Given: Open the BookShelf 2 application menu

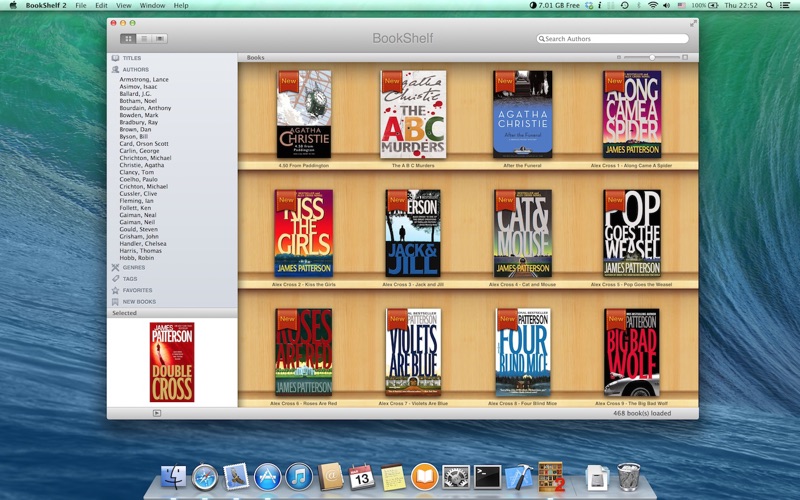Looking at the screenshot, I should coord(46,6).
